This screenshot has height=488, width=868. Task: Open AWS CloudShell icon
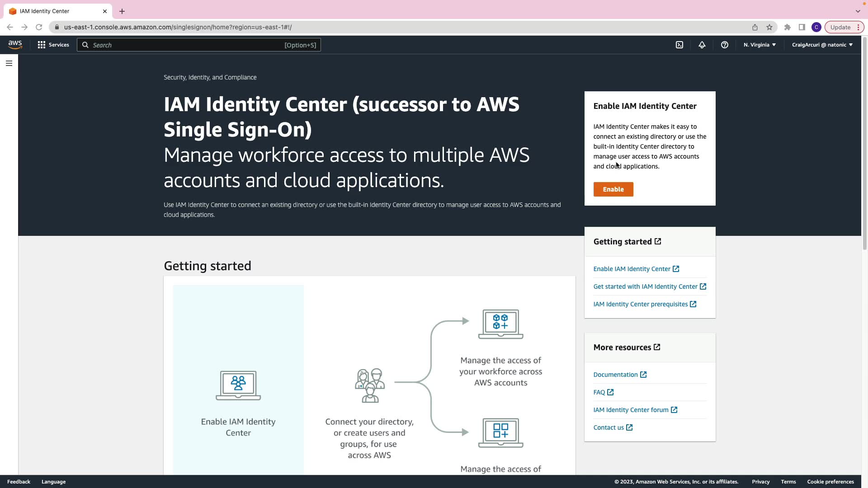click(x=679, y=45)
